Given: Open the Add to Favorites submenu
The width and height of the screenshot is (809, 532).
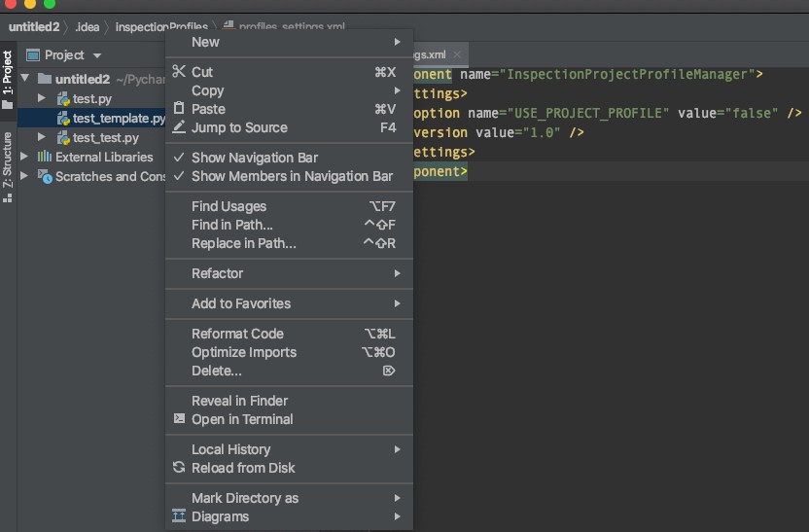Looking at the screenshot, I should pyautogui.click(x=289, y=303).
